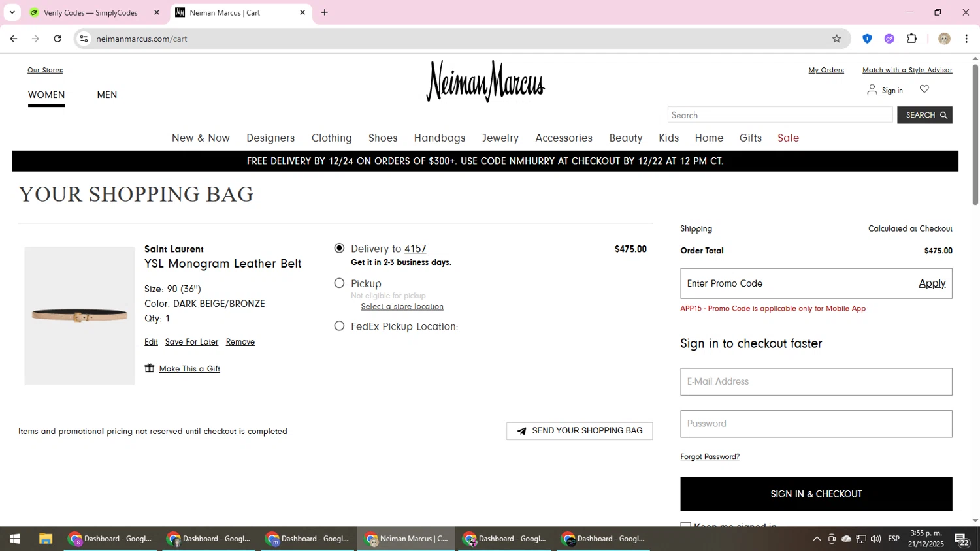The image size is (980, 551).
Task: Open the Jewelry menu
Action: [x=500, y=138]
